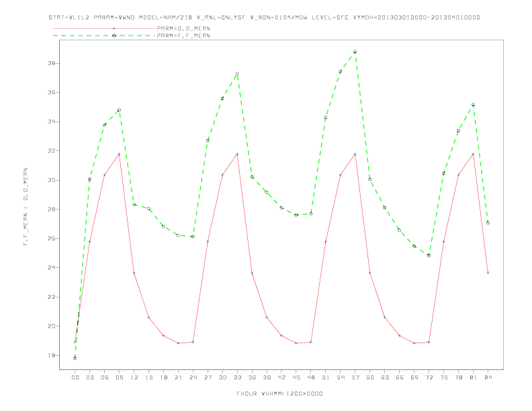Click the x-axis tick label 15
This screenshot has width=532, height=411.
pyautogui.click(x=148, y=377)
